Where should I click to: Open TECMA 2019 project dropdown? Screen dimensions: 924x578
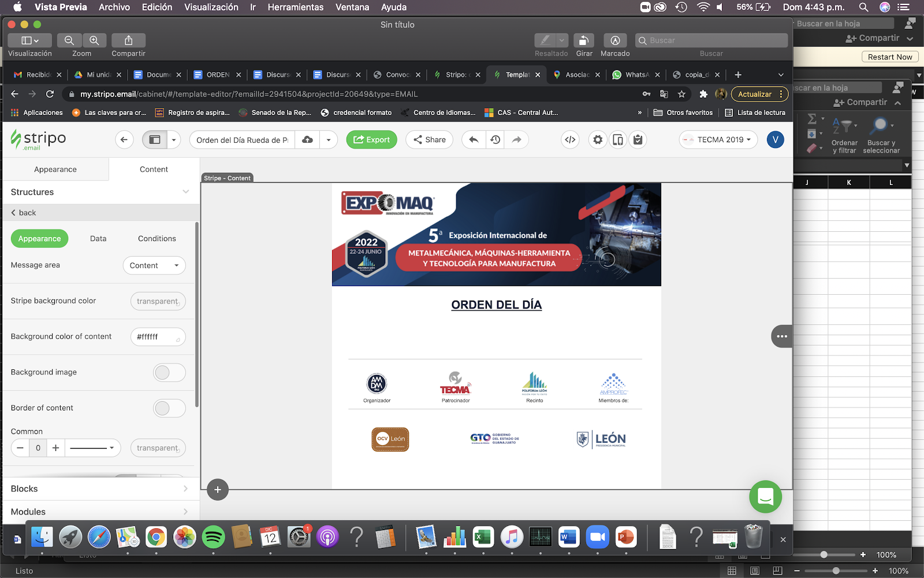click(x=718, y=139)
